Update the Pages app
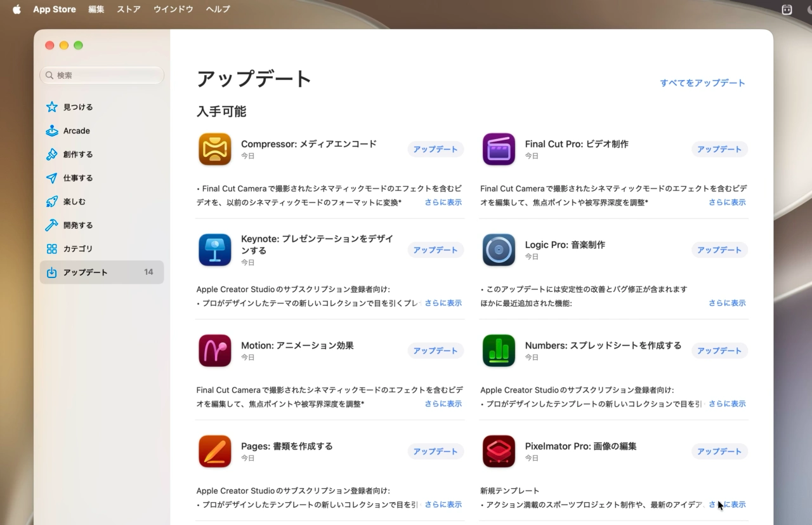 (x=436, y=451)
